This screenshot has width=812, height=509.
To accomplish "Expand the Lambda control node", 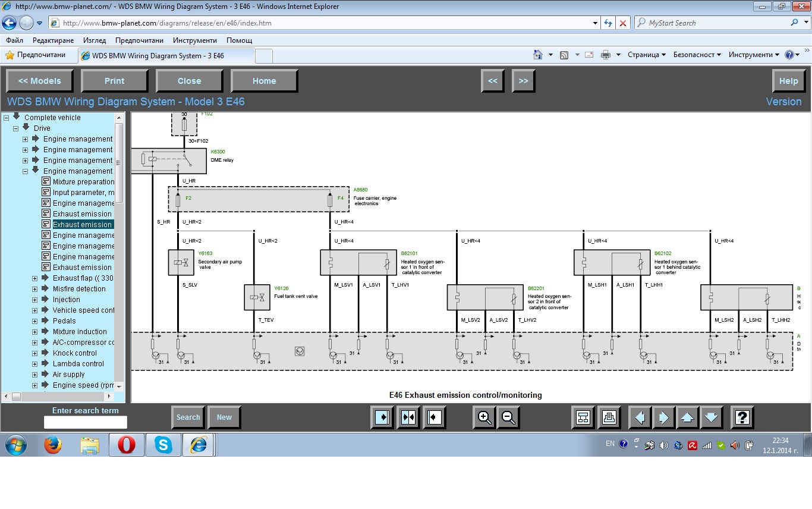I will 35,364.
